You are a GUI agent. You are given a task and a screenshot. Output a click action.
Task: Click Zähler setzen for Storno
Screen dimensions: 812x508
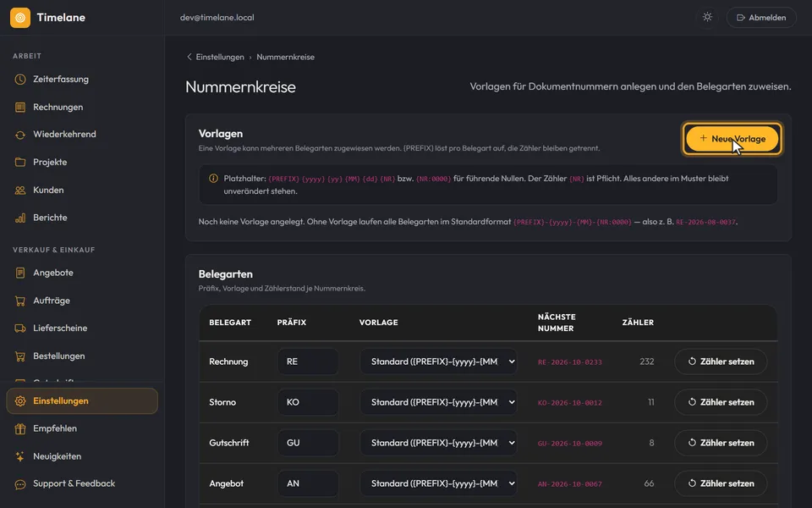[721, 402]
